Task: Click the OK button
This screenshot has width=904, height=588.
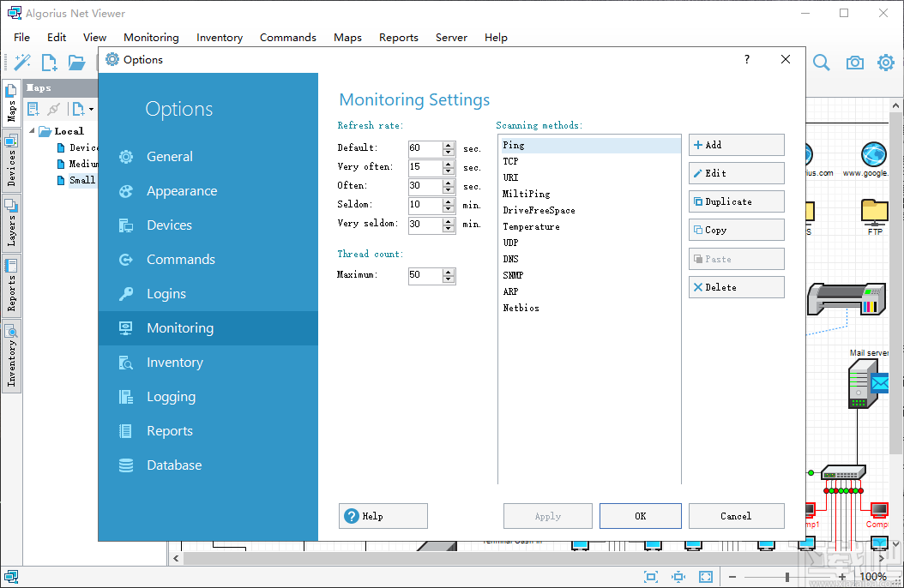Action: (x=640, y=516)
